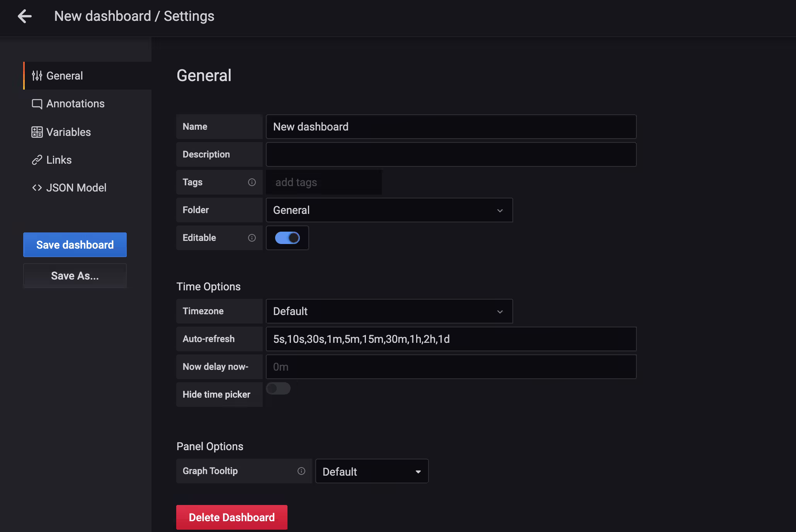The image size is (796, 532).
Task: Go back using the arrow icon
Action: 25,16
